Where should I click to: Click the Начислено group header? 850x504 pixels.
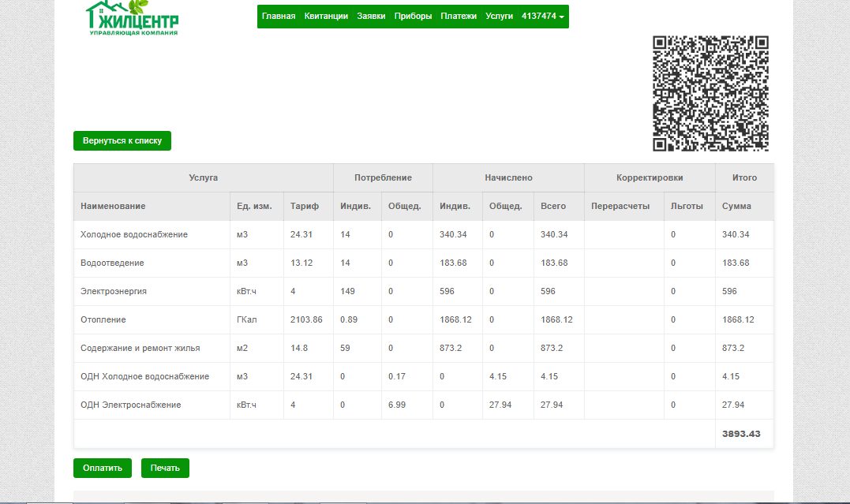[x=508, y=177]
